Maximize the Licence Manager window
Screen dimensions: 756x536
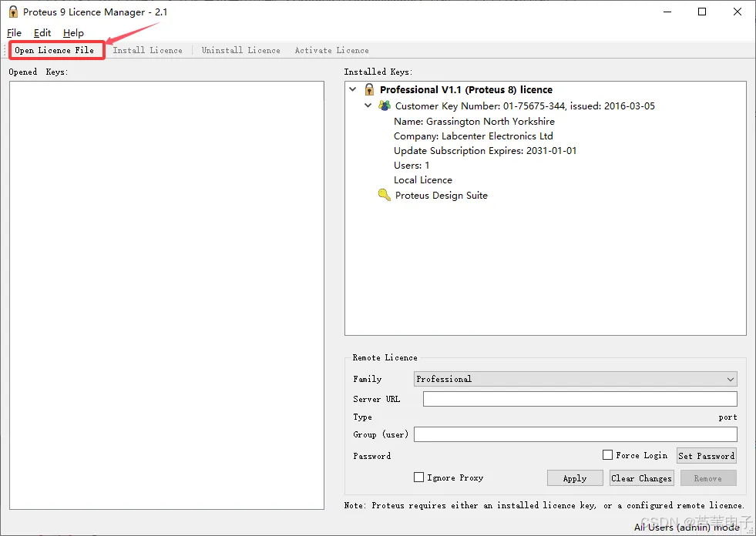pyautogui.click(x=702, y=12)
